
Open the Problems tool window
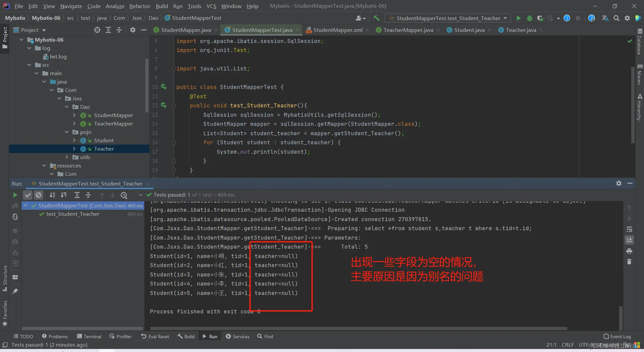55,336
